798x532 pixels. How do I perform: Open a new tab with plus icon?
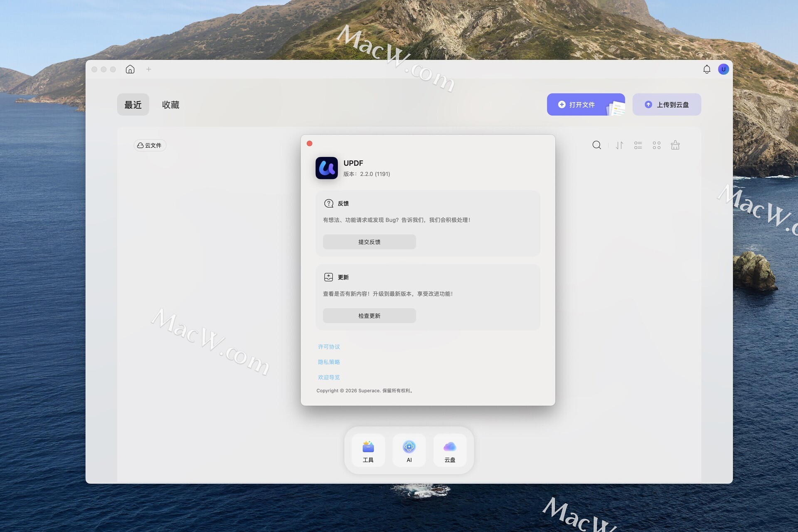click(149, 69)
